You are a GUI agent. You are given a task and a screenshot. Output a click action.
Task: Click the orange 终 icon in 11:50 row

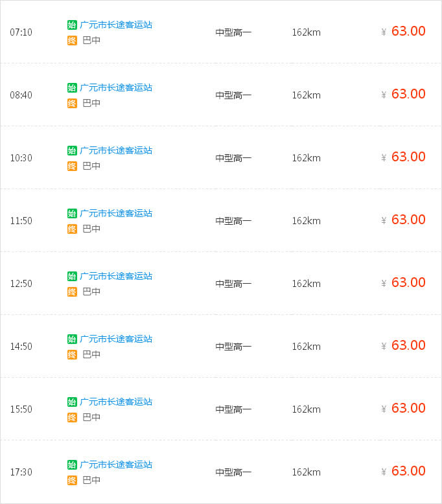click(72, 229)
